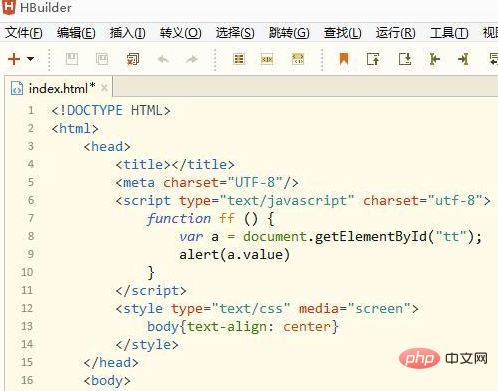Open the 编辑(E) menu

pos(76,33)
